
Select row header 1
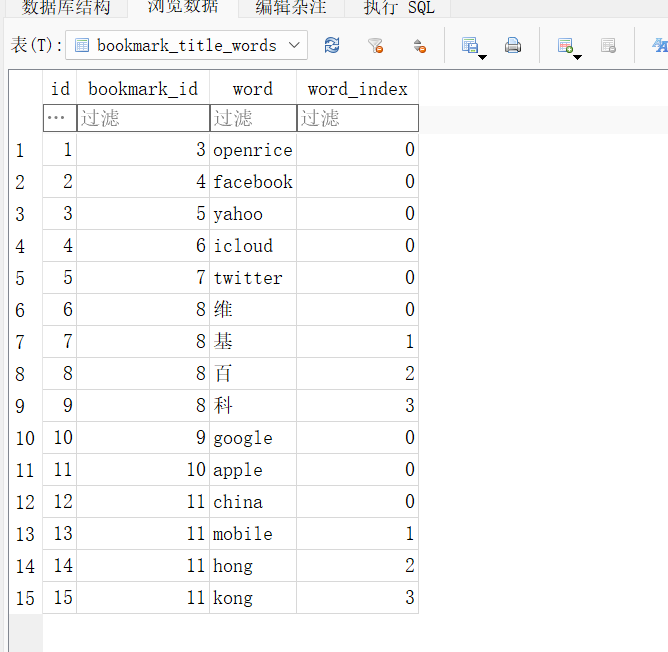26,150
